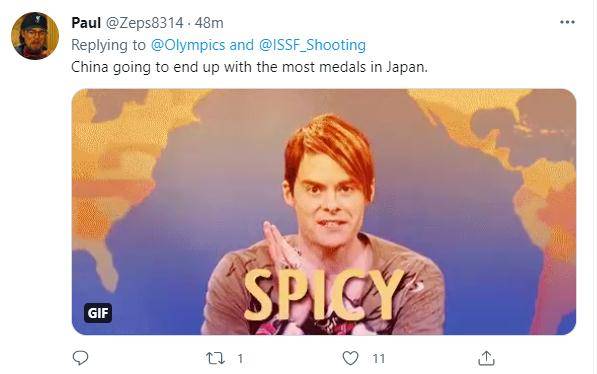Image resolution: width=597 pixels, height=374 pixels.
Task: Click the tweet text about China medals
Action: click(x=249, y=67)
